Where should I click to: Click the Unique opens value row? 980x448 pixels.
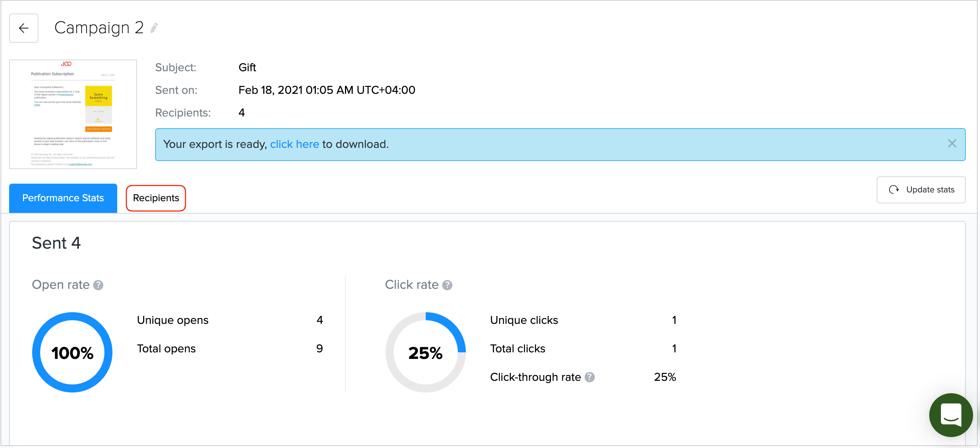(x=229, y=320)
